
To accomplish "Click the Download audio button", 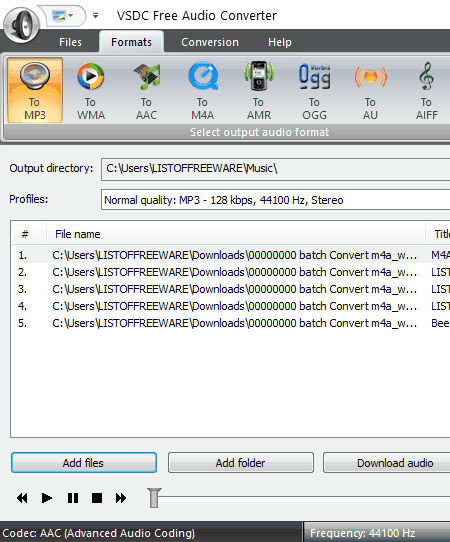I will click(387, 462).
